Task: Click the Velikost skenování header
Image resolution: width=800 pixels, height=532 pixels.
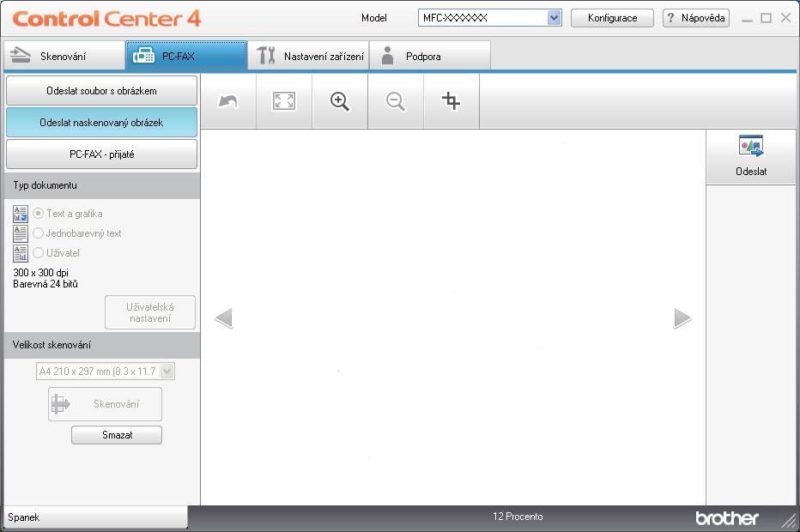Action: pos(102,345)
